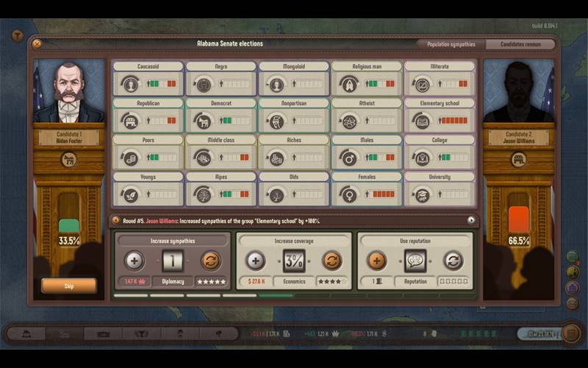Select the Republican elephant group icon

131,121
